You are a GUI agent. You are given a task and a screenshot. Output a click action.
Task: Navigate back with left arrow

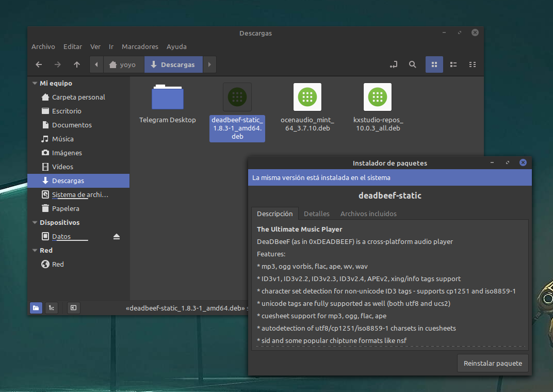(39, 64)
